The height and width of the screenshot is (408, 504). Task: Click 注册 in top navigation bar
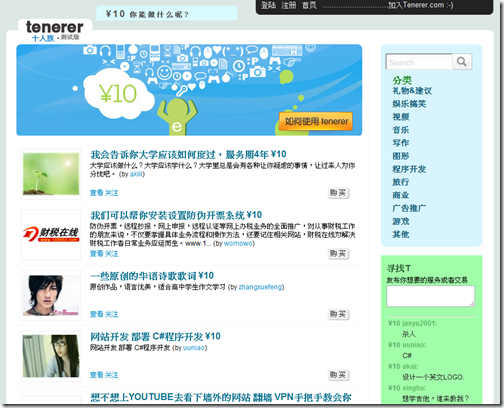[x=289, y=5]
